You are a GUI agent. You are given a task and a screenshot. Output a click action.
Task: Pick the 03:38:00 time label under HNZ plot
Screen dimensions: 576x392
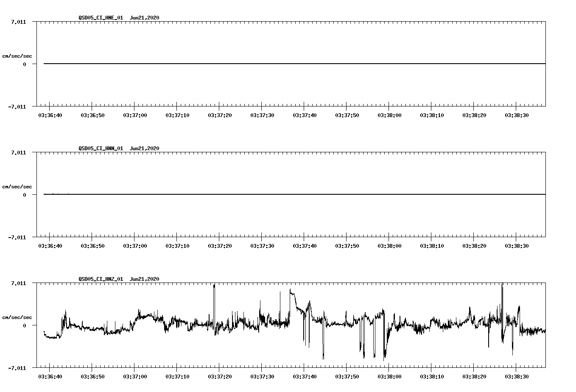389,376
